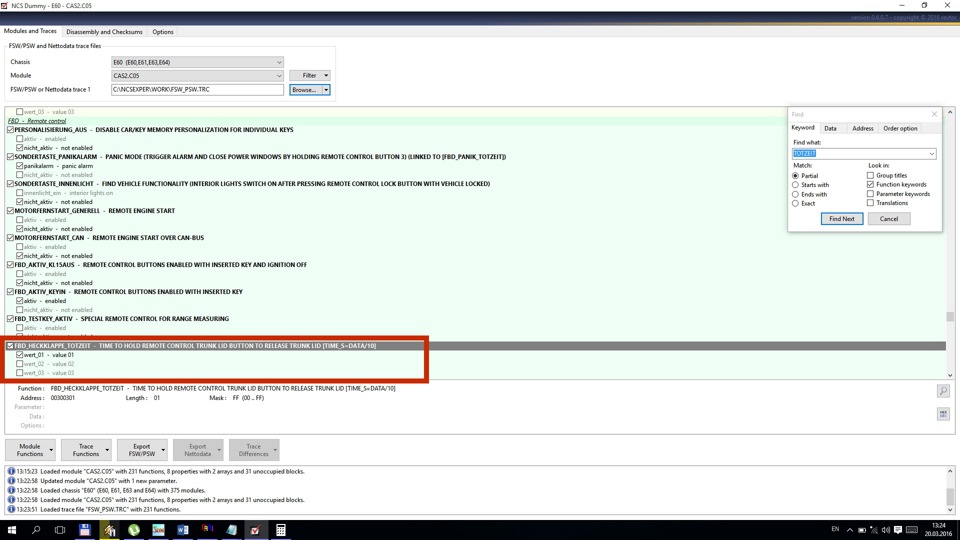Screen dimensions: 960x540
Task: Click the Browse... button
Action: click(x=305, y=90)
